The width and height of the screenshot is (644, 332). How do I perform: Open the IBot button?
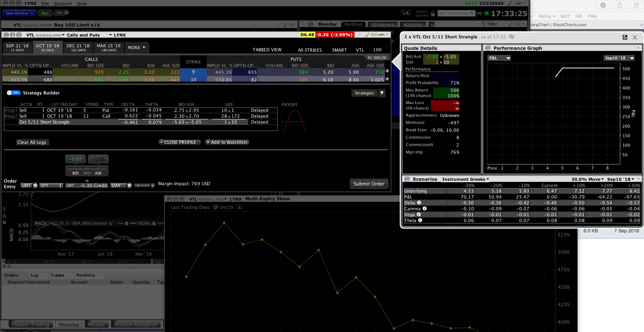[45, 13]
